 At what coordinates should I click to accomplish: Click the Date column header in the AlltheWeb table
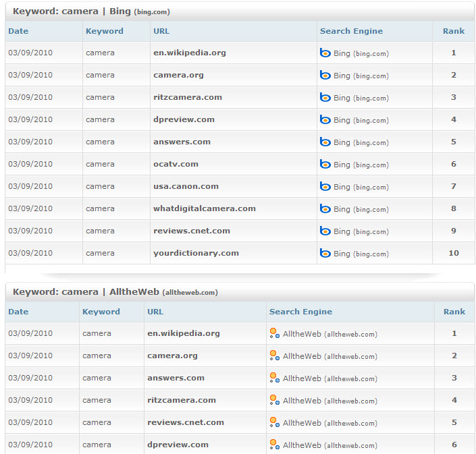[x=18, y=312]
